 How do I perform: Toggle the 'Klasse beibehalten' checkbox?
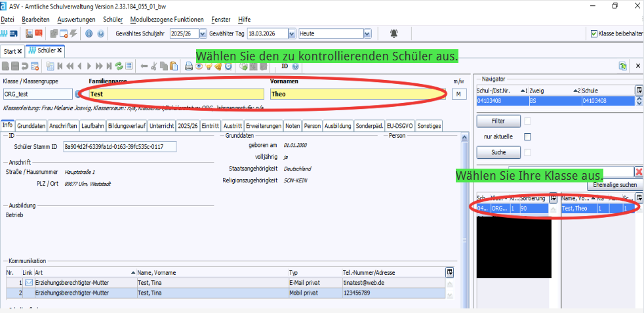click(x=594, y=33)
